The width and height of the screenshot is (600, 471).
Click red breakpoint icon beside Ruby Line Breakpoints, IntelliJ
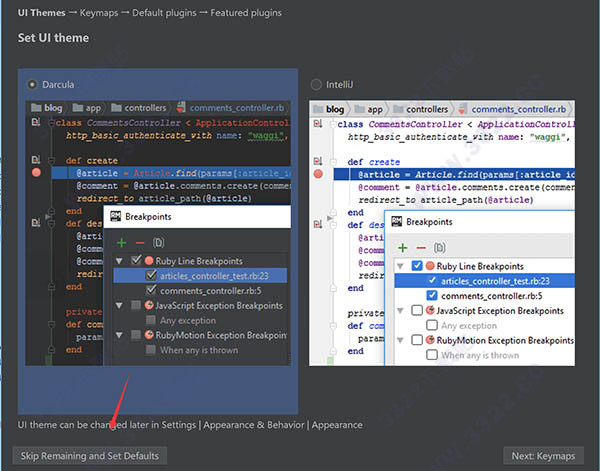pos(430,266)
